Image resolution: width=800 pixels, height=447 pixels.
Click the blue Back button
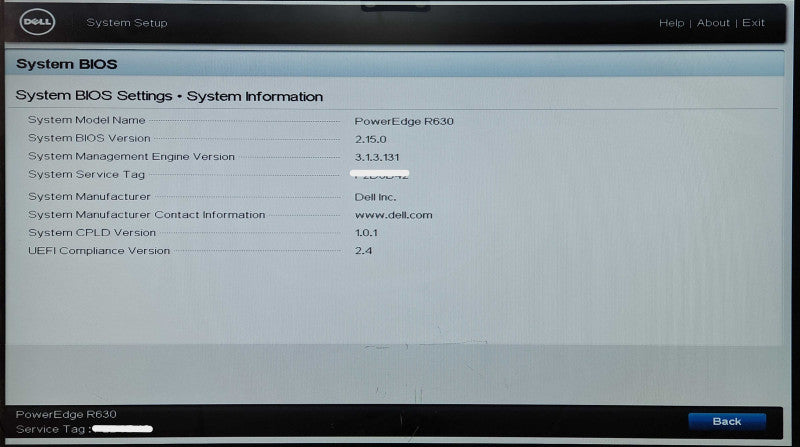click(x=727, y=421)
